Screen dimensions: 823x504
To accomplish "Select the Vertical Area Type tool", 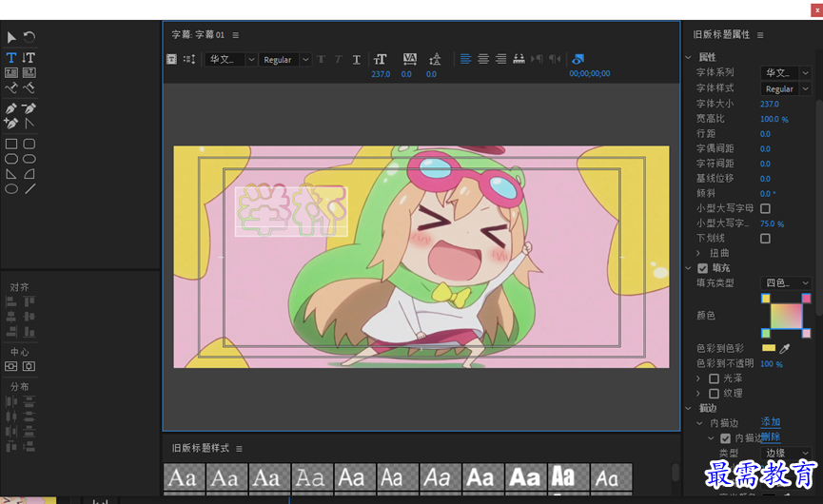I will (29, 72).
